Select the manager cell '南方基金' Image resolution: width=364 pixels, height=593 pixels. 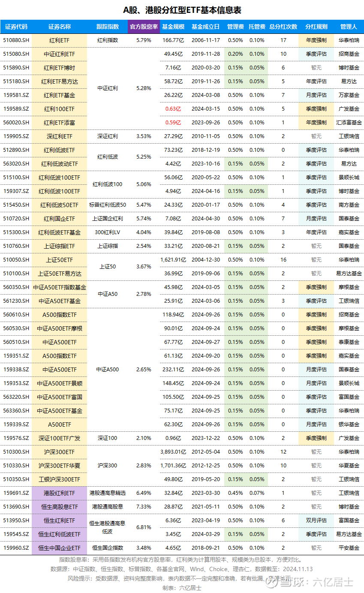point(349,205)
